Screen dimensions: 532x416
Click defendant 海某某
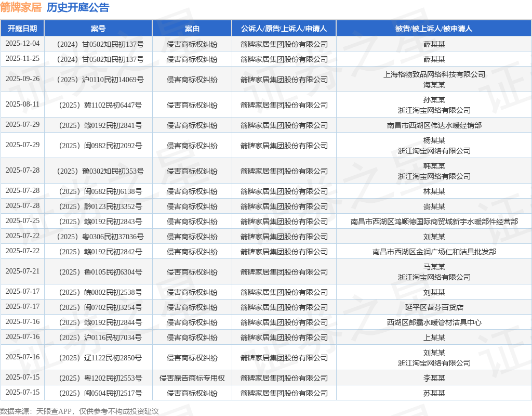(x=434, y=85)
